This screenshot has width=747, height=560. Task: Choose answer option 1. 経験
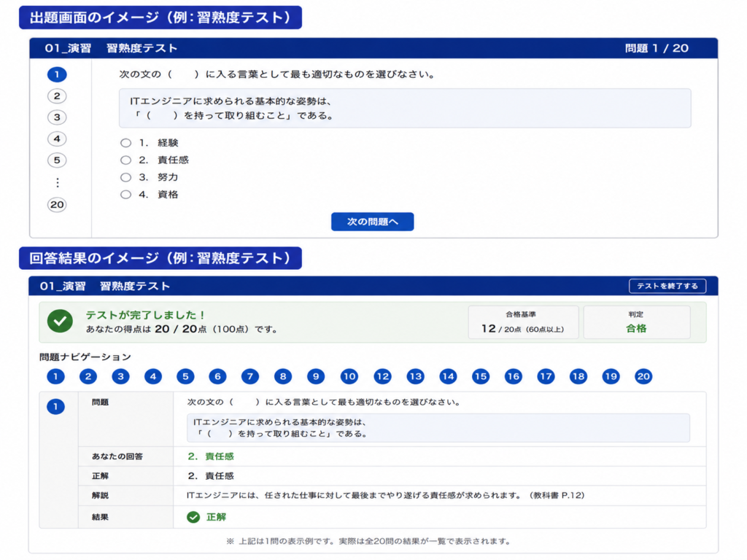(149, 143)
